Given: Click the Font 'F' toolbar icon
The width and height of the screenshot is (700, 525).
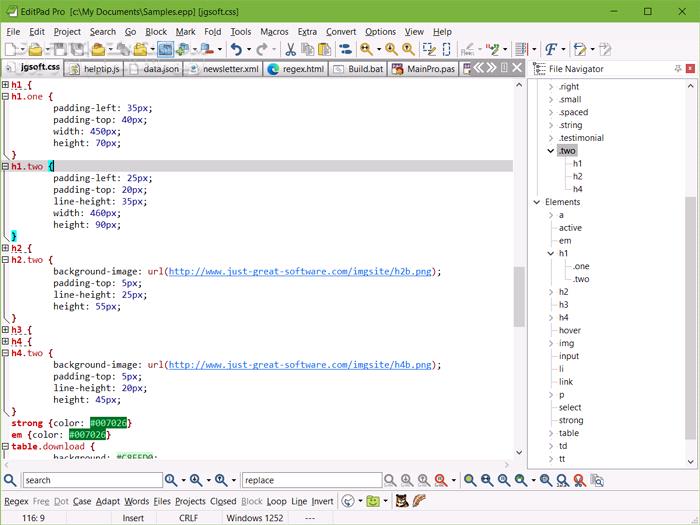Looking at the screenshot, I should pyautogui.click(x=550, y=49).
